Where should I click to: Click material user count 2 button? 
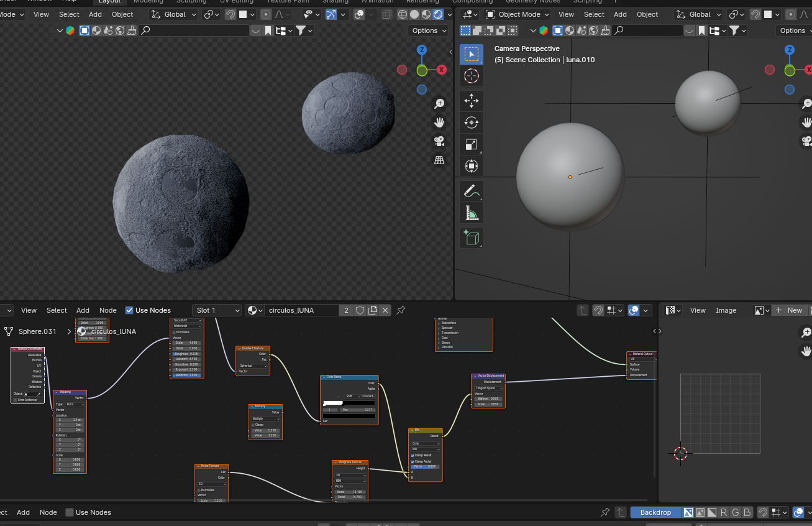(346, 310)
